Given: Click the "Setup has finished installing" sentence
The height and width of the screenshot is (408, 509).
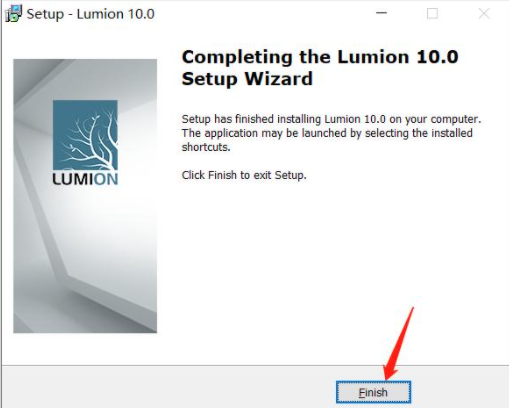Looking at the screenshot, I should click(x=331, y=119).
